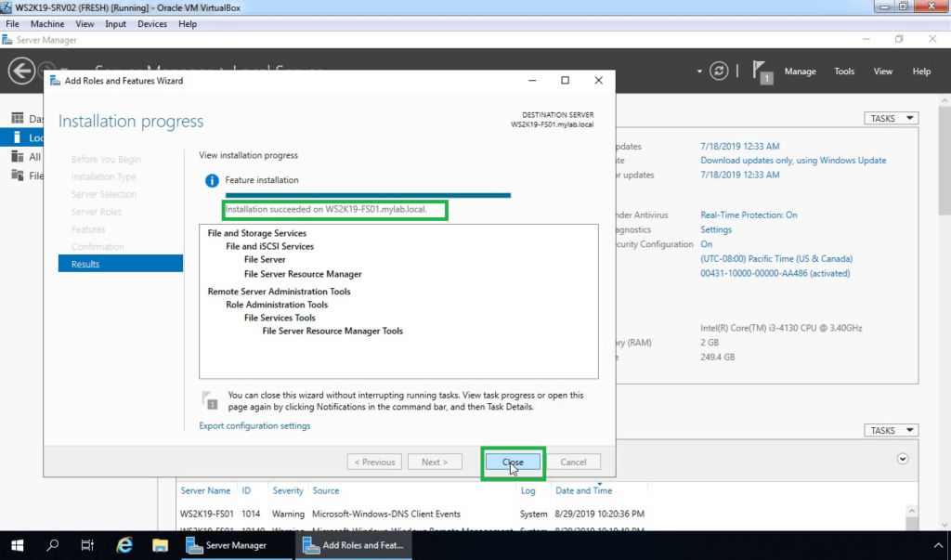Viewport: 951px width, 560px height.
Task: Open the Events TASKS dropdown
Action: pos(891,430)
